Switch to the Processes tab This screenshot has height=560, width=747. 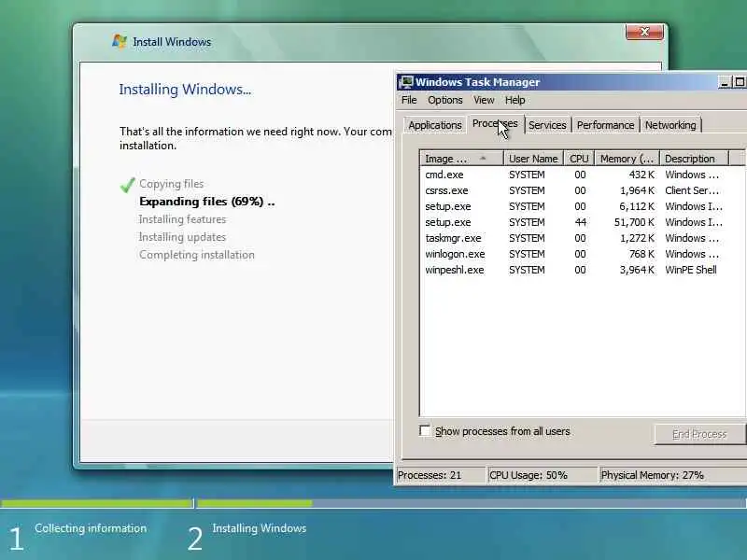(495, 124)
